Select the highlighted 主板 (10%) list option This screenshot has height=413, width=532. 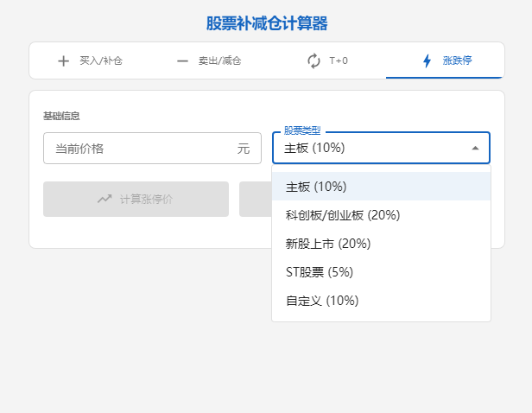316,187
